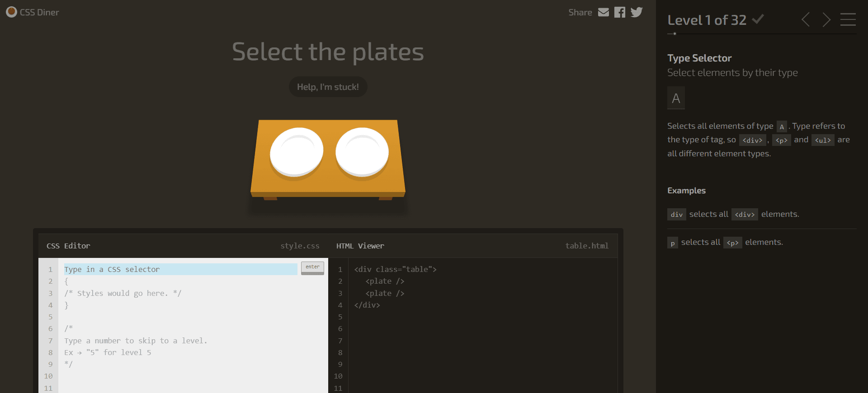This screenshot has height=393, width=868.
Task: Go to next level arrow
Action: pos(826,20)
